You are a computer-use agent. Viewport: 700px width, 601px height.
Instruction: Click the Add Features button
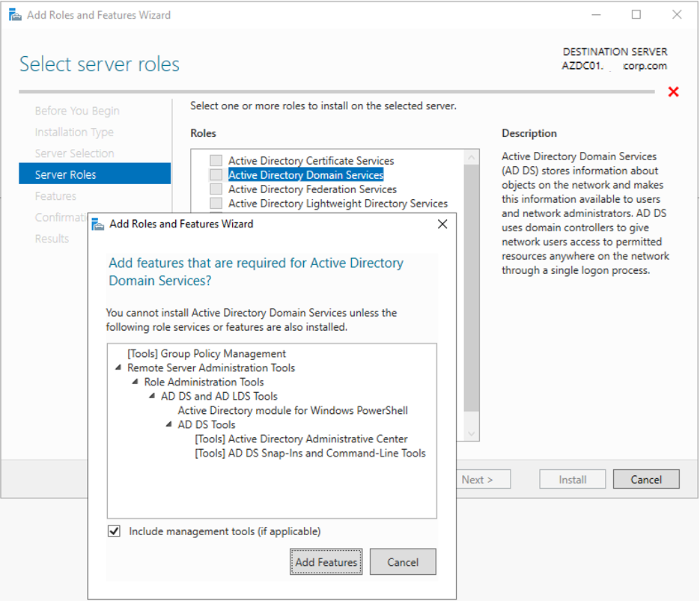pos(326,562)
